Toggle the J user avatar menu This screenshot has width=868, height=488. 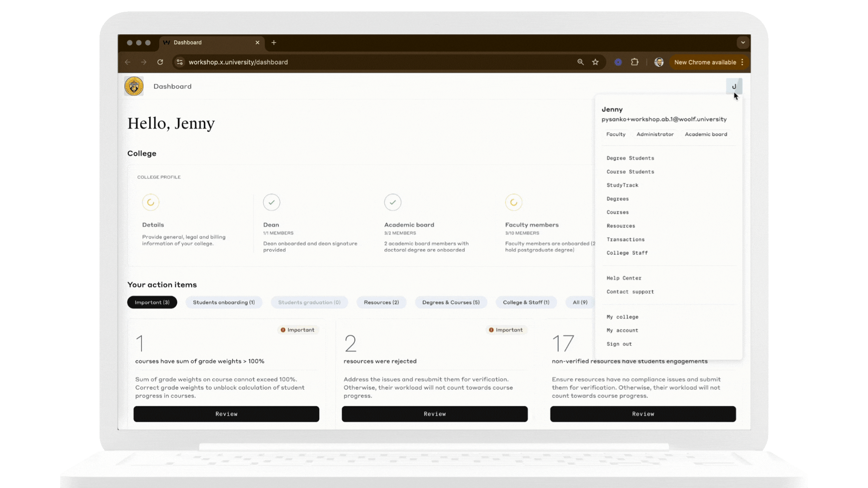[x=734, y=86]
